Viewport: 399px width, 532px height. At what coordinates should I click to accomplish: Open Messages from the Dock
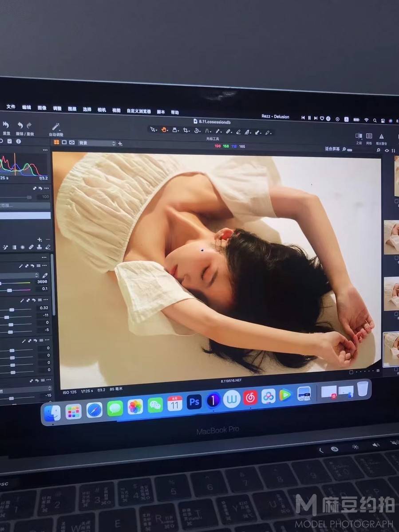click(x=115, y=408)
